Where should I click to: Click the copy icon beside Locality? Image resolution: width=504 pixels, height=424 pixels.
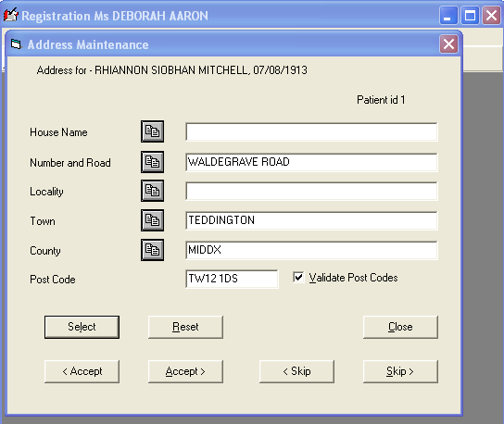click(152, 191)
